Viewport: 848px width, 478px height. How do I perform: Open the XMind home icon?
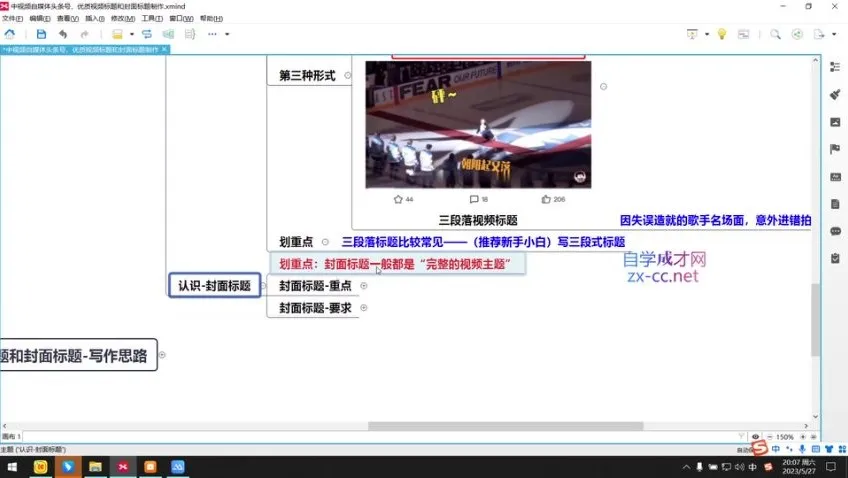[10, 34]
